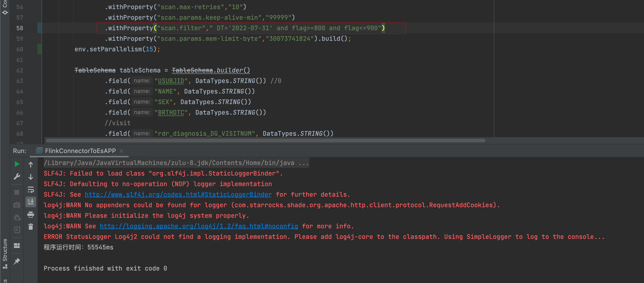Screen dimensions: 644x283
Task: Click Up the Stack Trace arrow
Action: click(31, 164)
